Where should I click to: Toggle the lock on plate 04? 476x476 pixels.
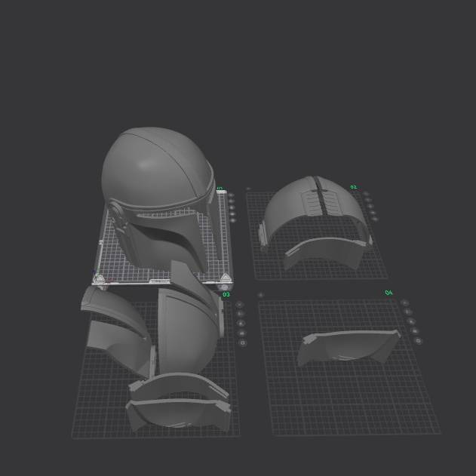pyautogui.click(x=415, y=331)
